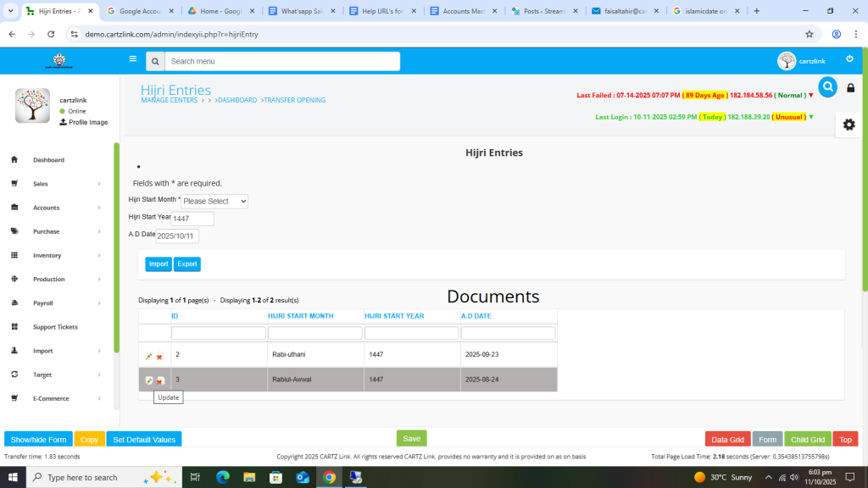Click the hamburger menu toggle icon

tap(132, 59)
